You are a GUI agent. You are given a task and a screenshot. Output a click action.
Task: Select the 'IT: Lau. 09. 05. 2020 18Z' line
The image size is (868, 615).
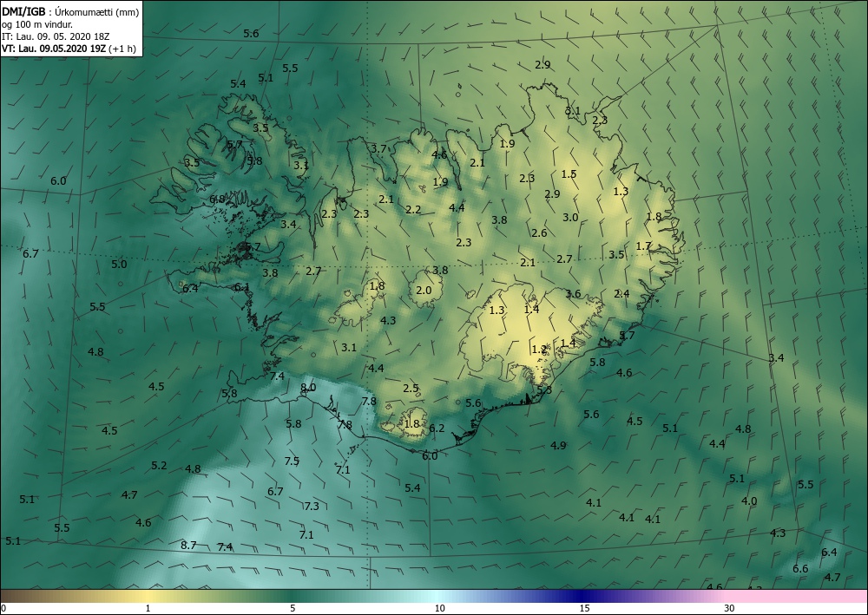pyautogui.click(x=56, y=36)
